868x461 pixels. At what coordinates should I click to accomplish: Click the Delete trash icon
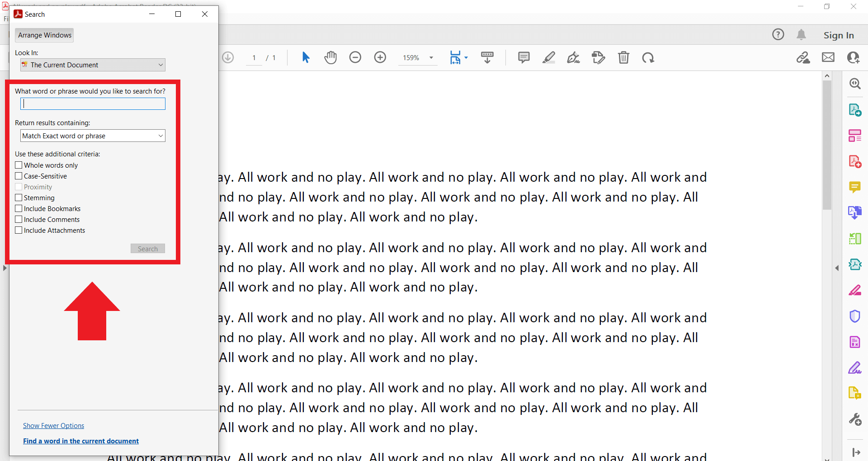(624, 57)
